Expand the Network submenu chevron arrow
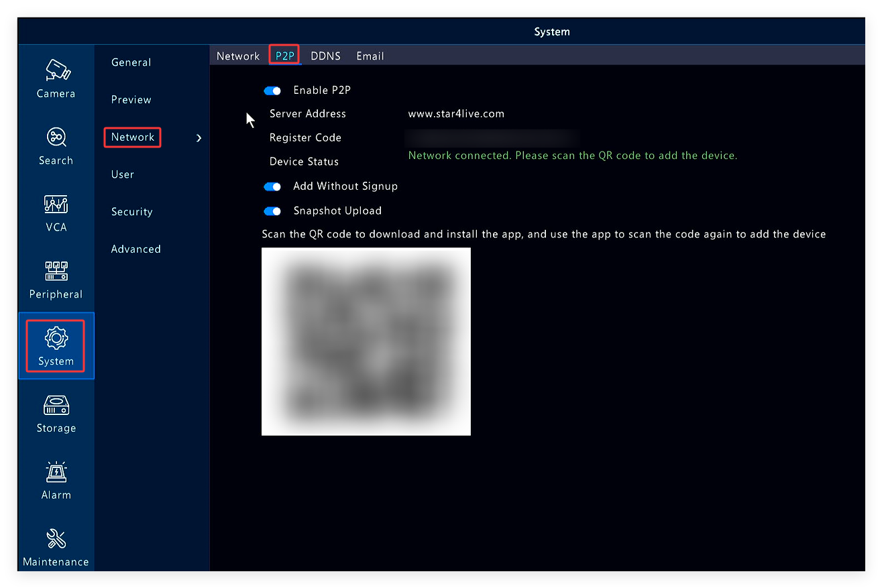Image resolution: width=882 pixels, height=588 pixels. pos(199,138)
